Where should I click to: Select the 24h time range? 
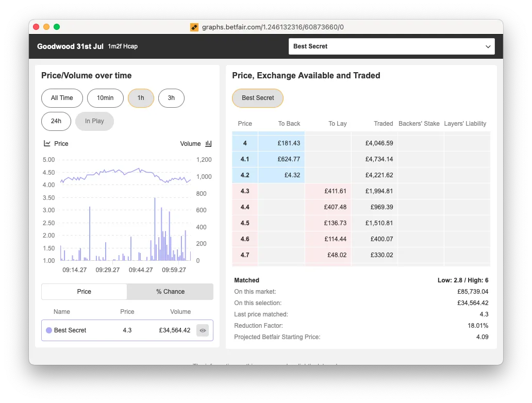56,121
